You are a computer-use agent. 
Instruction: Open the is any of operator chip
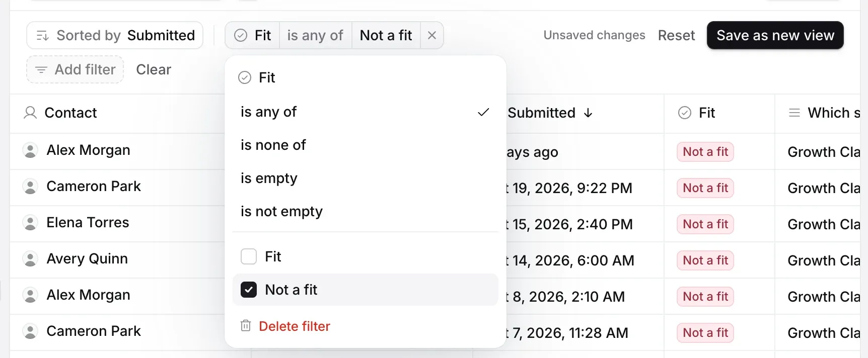[315, 35]
